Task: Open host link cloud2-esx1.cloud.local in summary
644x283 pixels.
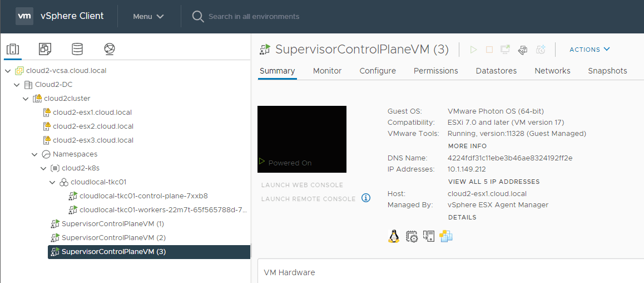Action: click(x=487, y=194)
